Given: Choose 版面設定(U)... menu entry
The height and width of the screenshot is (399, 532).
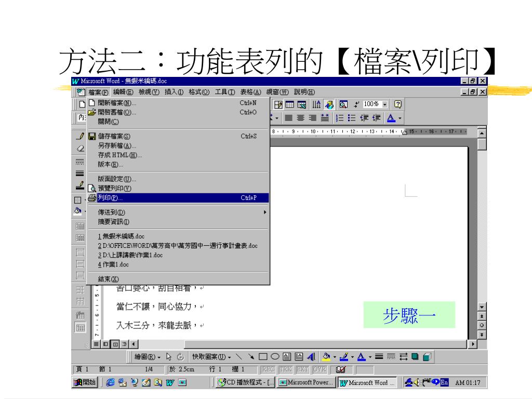Looking at the screenshot, I should point(178,179).
